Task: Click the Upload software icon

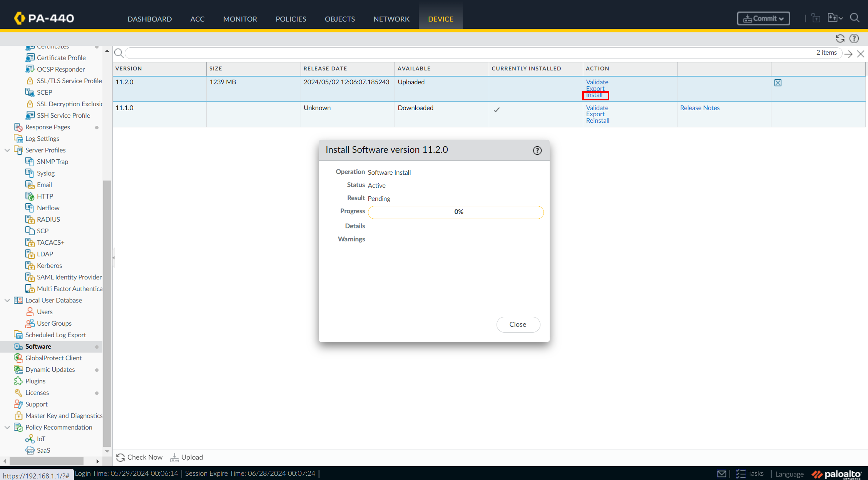Action: coord(174,458)
